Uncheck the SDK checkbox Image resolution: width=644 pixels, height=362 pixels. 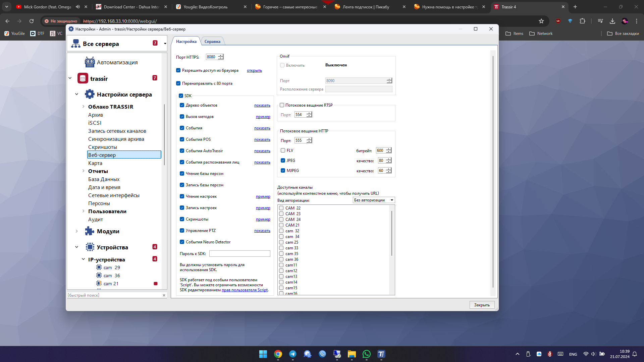181,96
